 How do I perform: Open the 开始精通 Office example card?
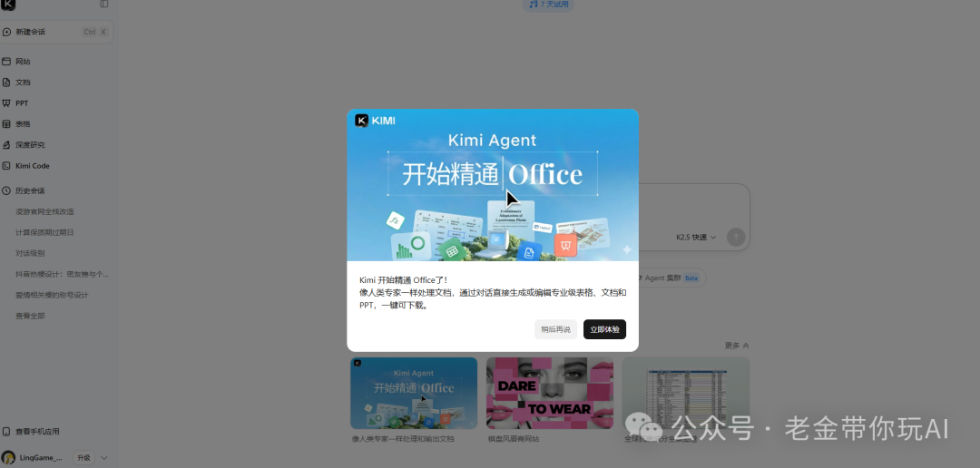(x=414, y=393)
